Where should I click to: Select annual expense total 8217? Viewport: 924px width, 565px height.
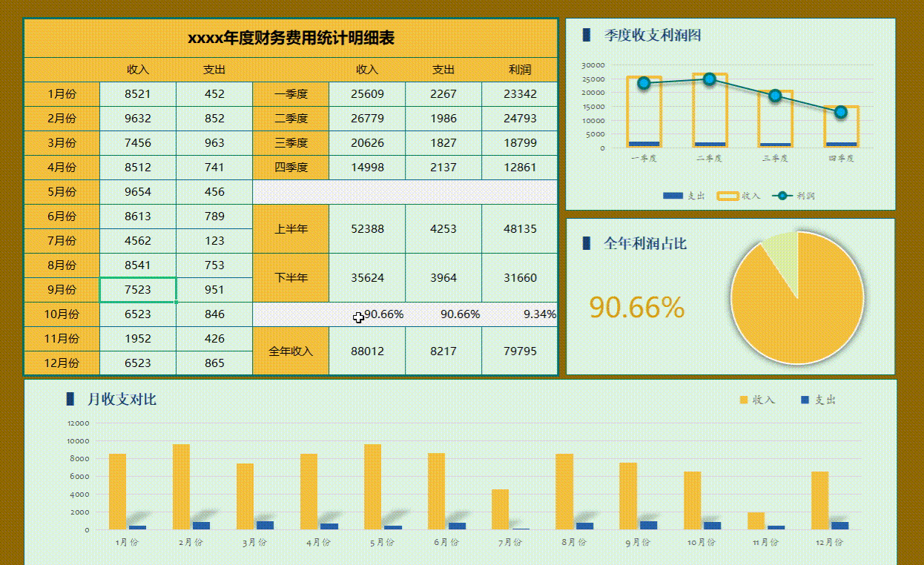tap(443, 351)
